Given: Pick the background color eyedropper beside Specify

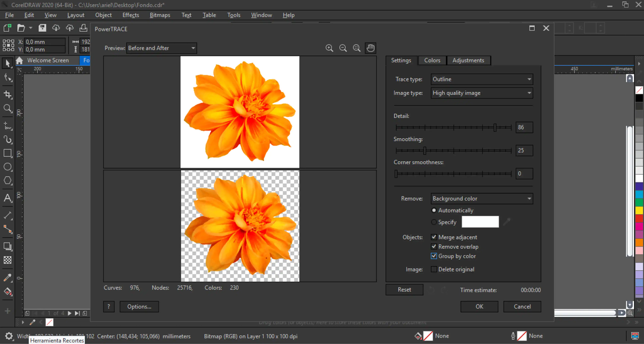Looking at the screenshot, I should (x=507, y=222).
